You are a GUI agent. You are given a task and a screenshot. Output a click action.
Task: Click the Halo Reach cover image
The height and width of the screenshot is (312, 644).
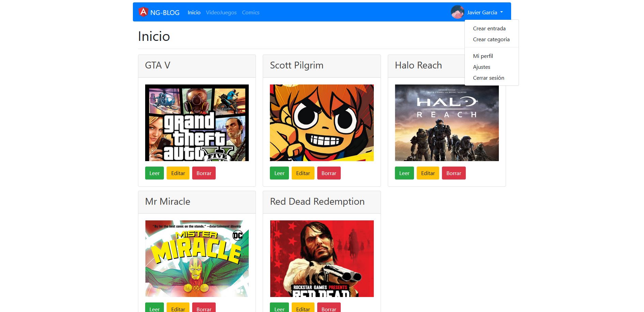(447, 123)
